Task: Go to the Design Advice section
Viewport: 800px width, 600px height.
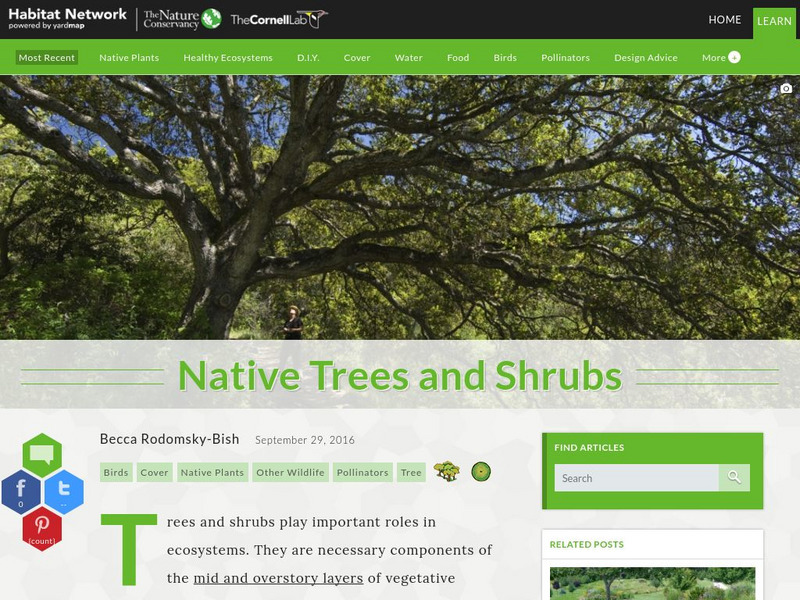Action: [x=646, y=58]
